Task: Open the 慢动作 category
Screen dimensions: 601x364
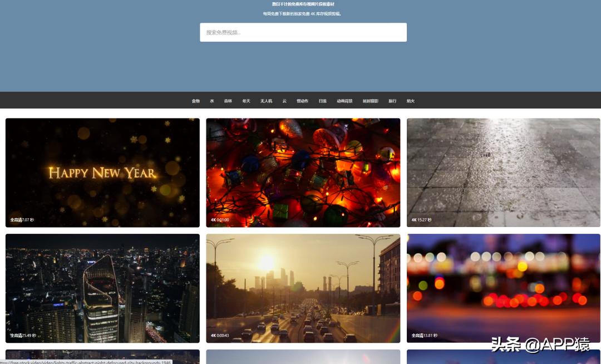Action: 302,101
